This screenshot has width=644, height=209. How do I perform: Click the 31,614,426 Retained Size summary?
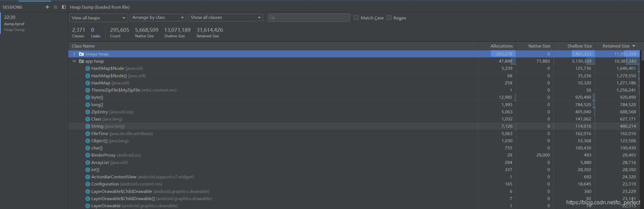tap(210, 33)
